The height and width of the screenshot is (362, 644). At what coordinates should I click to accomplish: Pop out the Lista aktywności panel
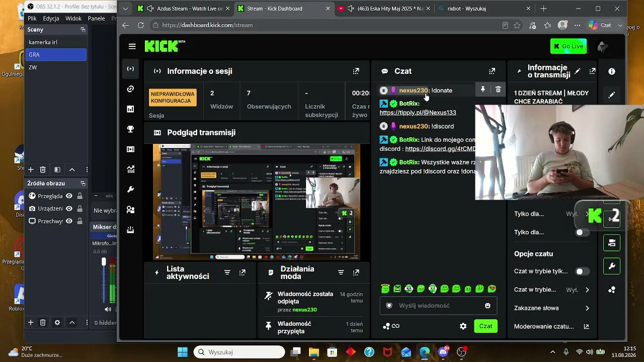[x=243, y=273]
